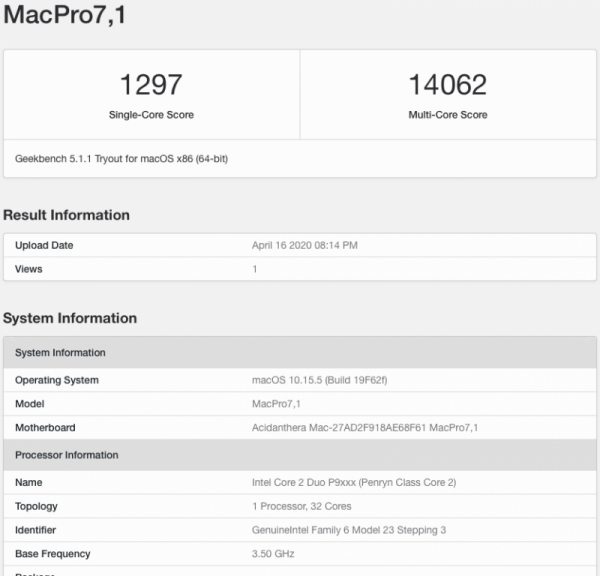Click the Single-Core Score label

coord(151,115)
